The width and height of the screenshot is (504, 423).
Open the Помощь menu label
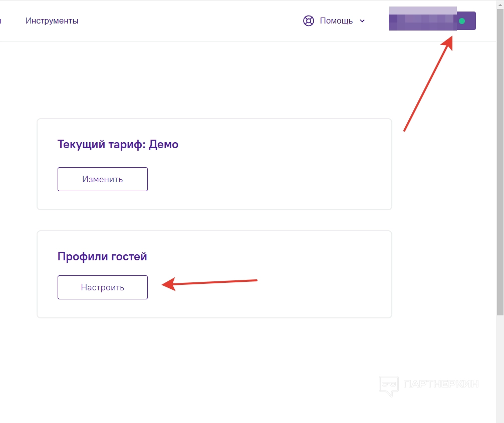tap(336, 21)
